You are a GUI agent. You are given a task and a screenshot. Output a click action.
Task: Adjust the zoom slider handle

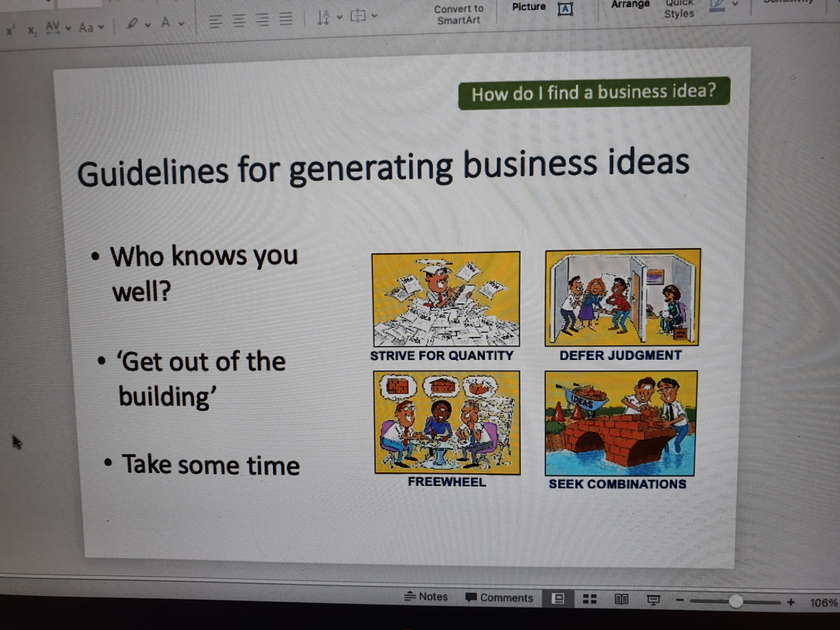736,602
